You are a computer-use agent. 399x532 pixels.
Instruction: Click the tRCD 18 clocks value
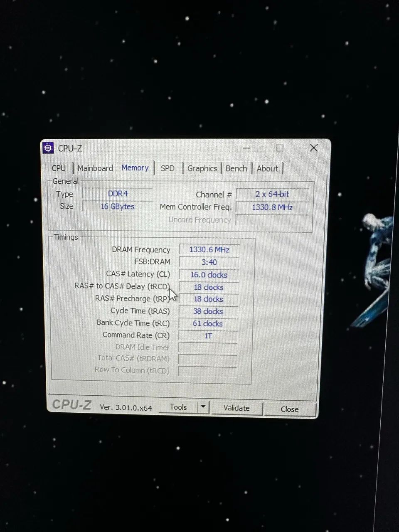pyautogui.click(x=209, y=287)
